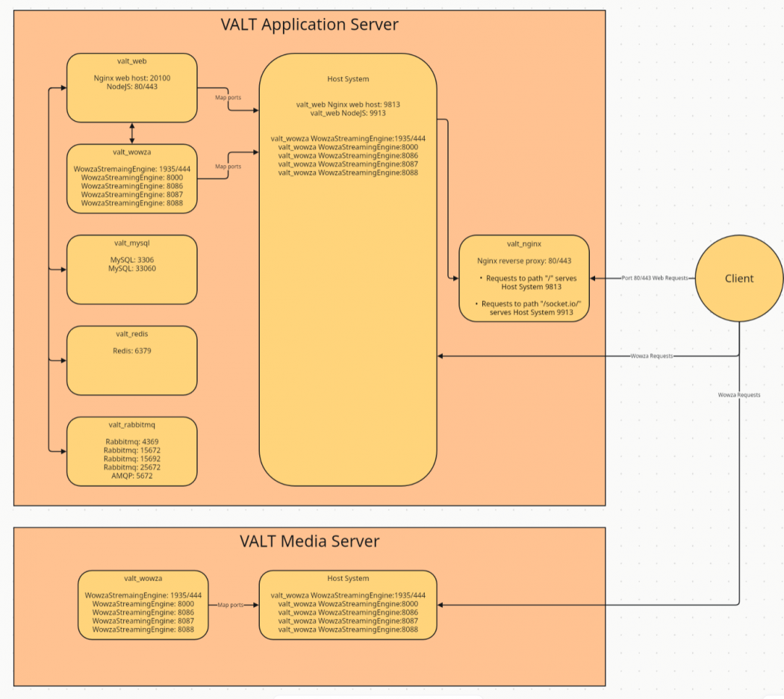Click the "Rabbitmq: 15672" line

(132, 450)
